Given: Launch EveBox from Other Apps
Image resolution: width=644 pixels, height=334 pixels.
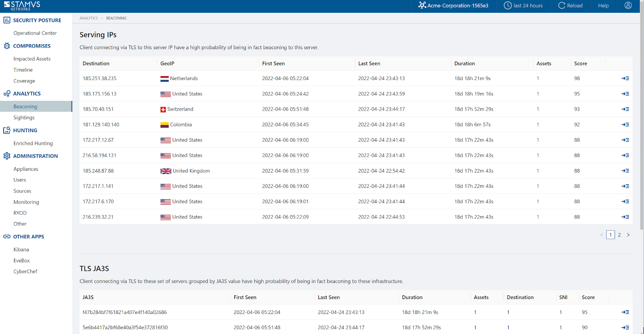Looking at the screenshot, I should pos(22,261).
